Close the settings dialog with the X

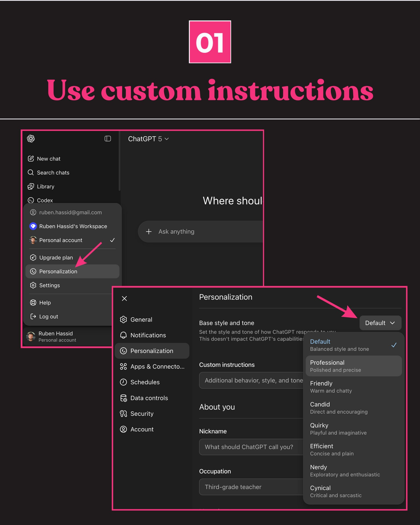(125, 298)
